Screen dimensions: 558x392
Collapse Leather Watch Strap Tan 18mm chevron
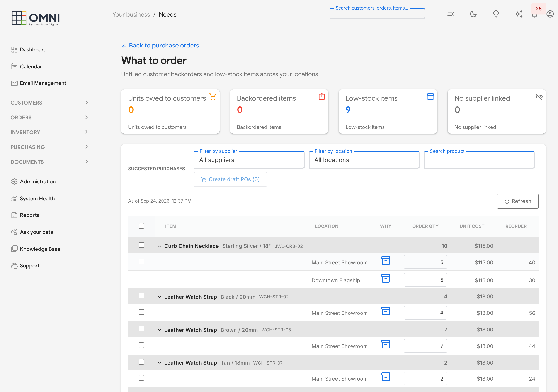159,363
